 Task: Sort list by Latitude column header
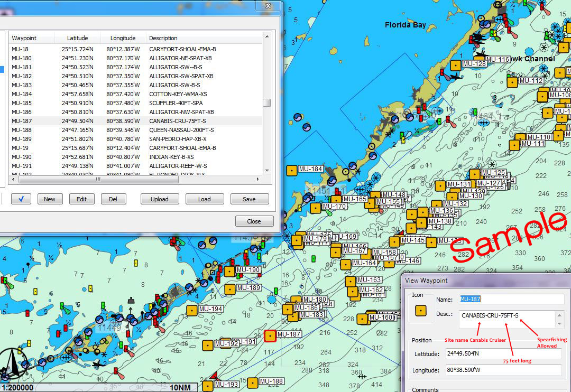click(x=77, y=38)
